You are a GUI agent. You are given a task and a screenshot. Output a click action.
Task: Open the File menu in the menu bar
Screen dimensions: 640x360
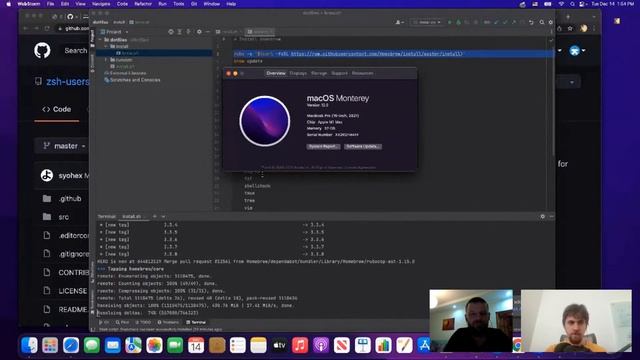click(x=50, y=4)
